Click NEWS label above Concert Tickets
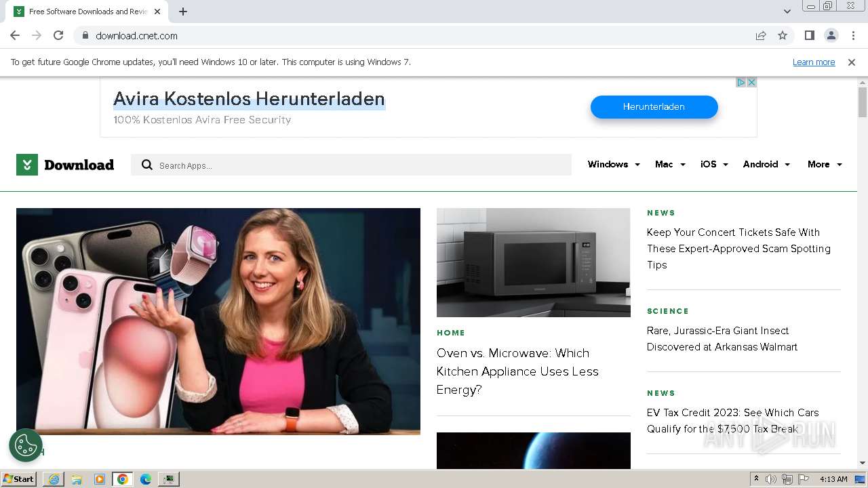The height and width of the screenshot is (488, 868). click(661, 213)
